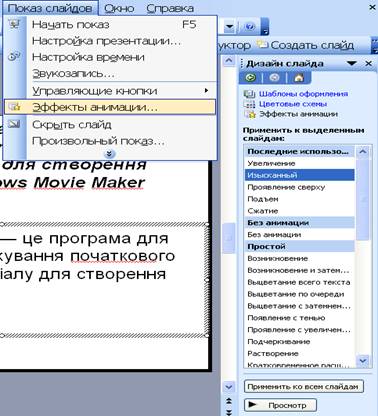
Task: Open Эффекты анимации link in task pane
Action: point(299,114)
